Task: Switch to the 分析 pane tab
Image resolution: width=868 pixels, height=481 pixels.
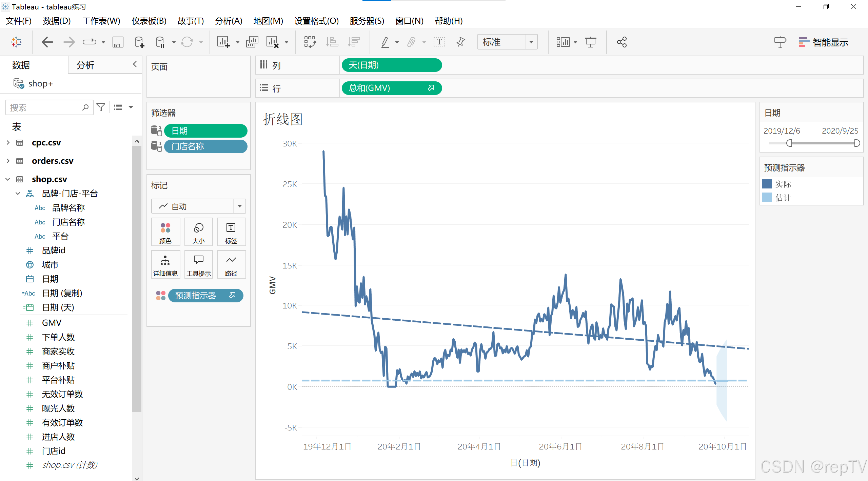Action: pyautogui.click(x=85, y=65)
